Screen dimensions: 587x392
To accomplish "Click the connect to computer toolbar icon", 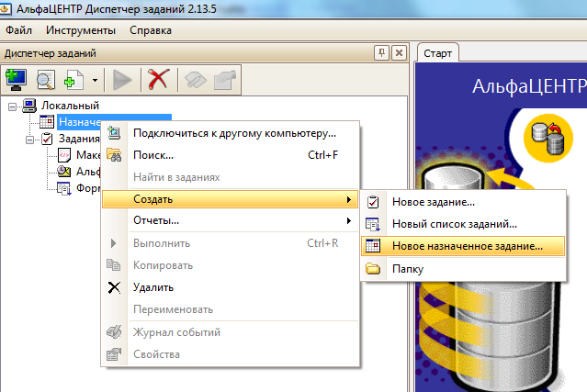I will (16, 79).
